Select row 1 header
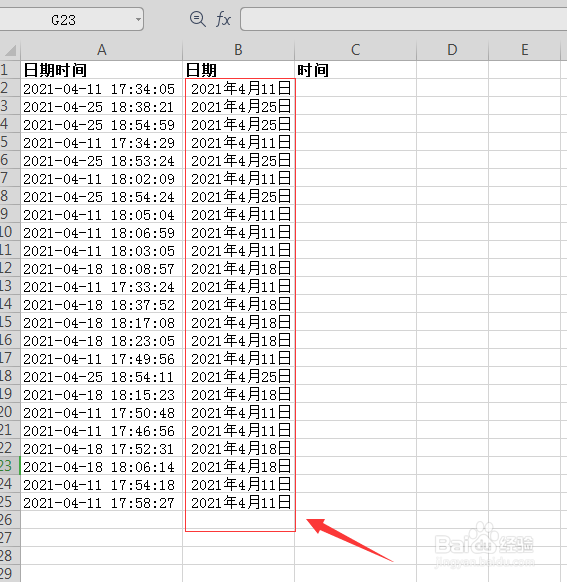 (10, 69)
